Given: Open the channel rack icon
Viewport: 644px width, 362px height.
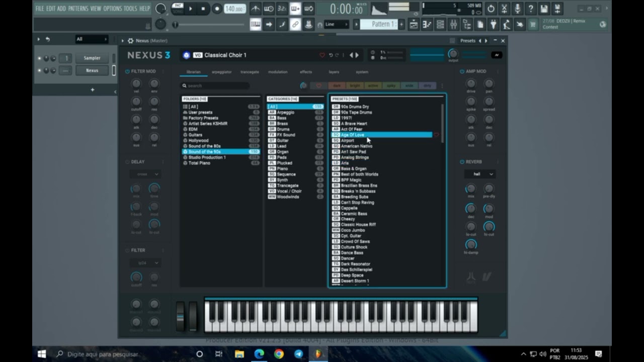Looking at the screenshot, I should tap(440, 24).
